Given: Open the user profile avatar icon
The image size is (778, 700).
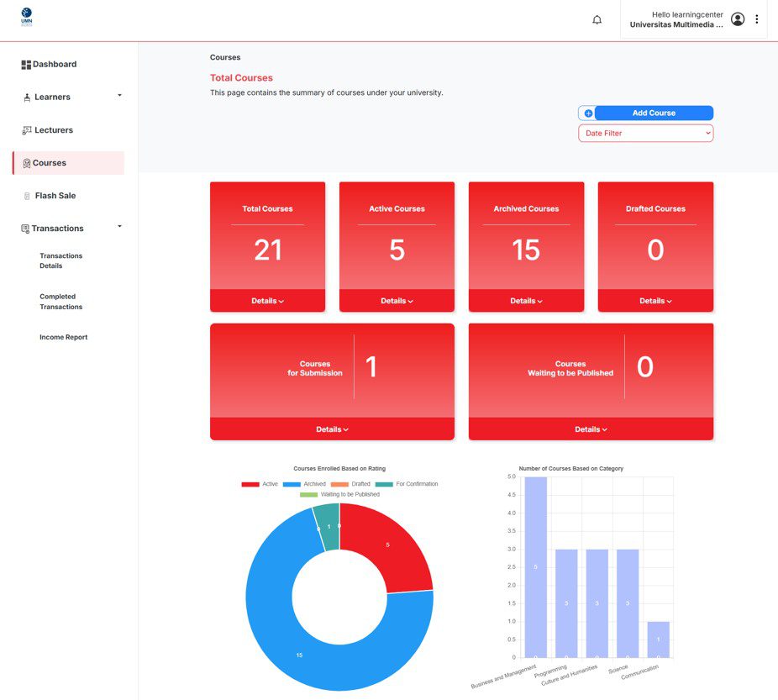Looking at the screenshot, I should [x=738, y=19].
